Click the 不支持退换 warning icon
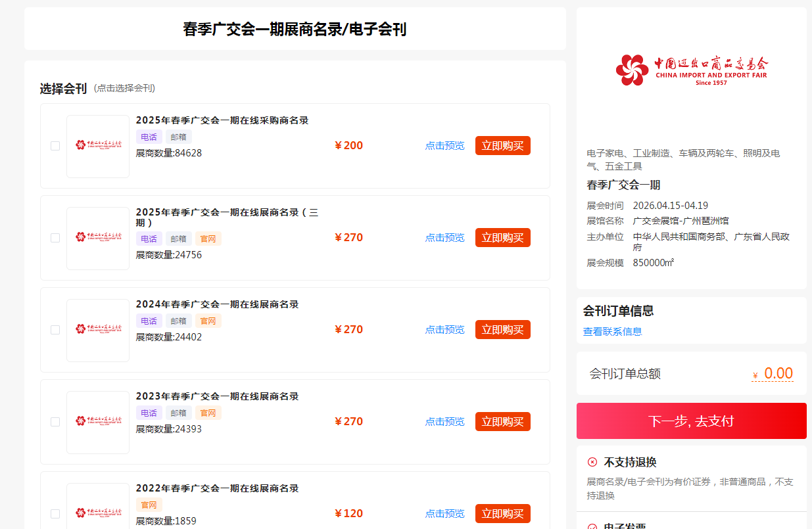812x529 pixels. 592,462
